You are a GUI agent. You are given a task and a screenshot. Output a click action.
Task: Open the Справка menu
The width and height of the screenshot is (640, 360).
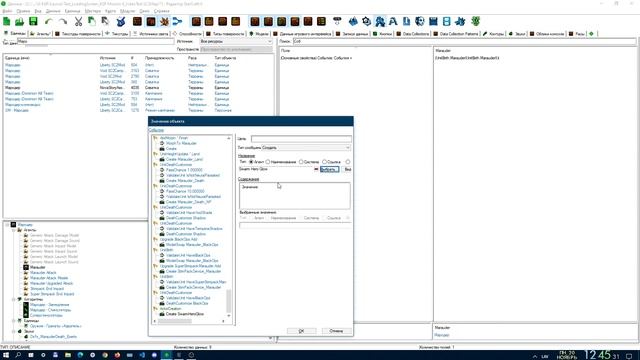pos(162,11)
